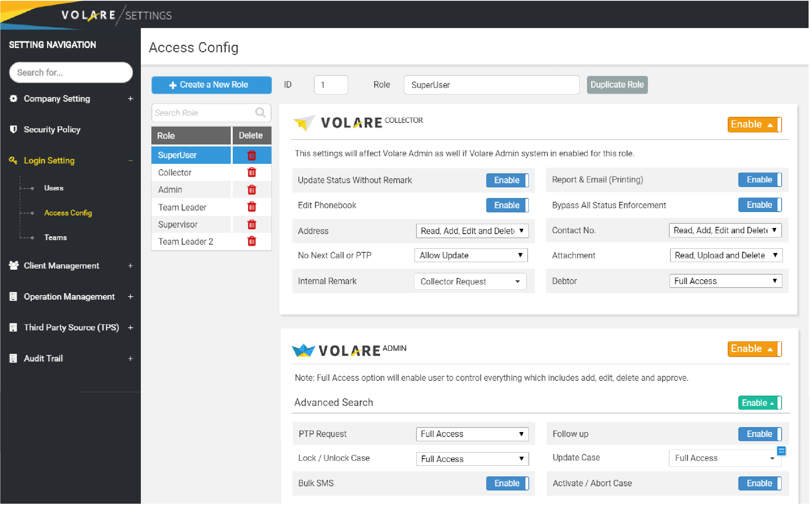Viewport: 812px width, 506px height.
Task: Select the SuperUser role row
Action: point(192,156)
